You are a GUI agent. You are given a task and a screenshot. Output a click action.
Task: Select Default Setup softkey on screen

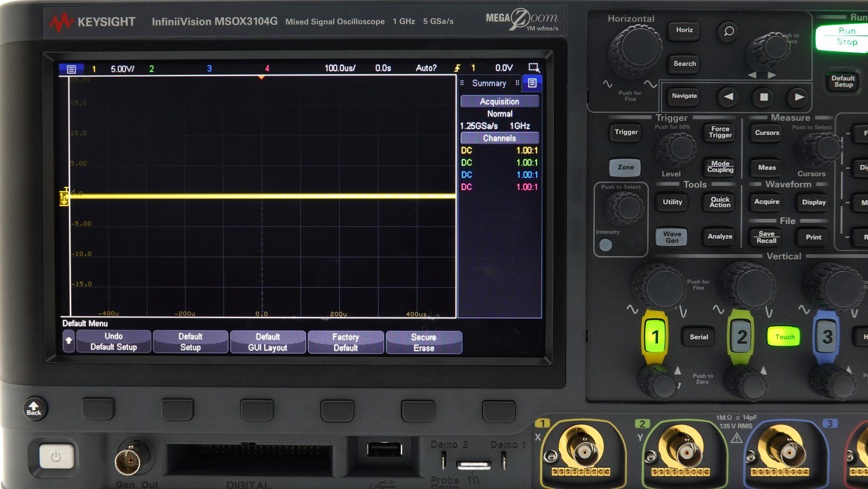point(190,342)
